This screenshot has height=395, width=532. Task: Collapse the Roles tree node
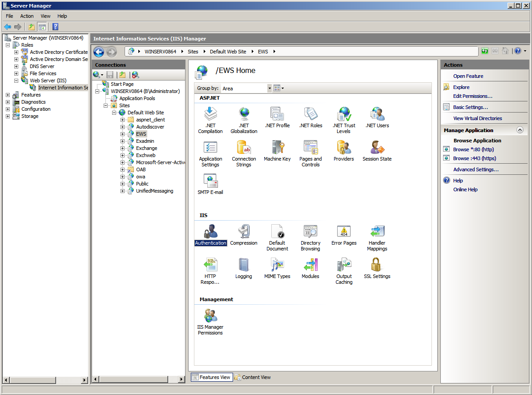point(8,45)
